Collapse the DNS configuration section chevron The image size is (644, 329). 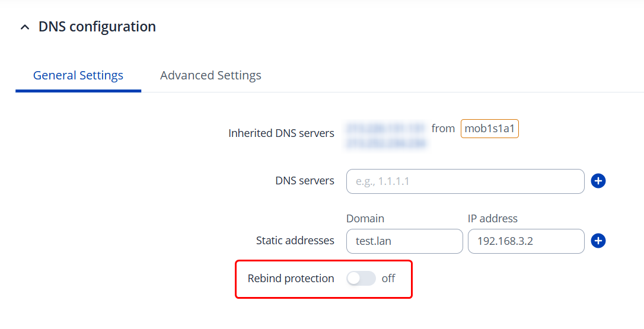24,27
